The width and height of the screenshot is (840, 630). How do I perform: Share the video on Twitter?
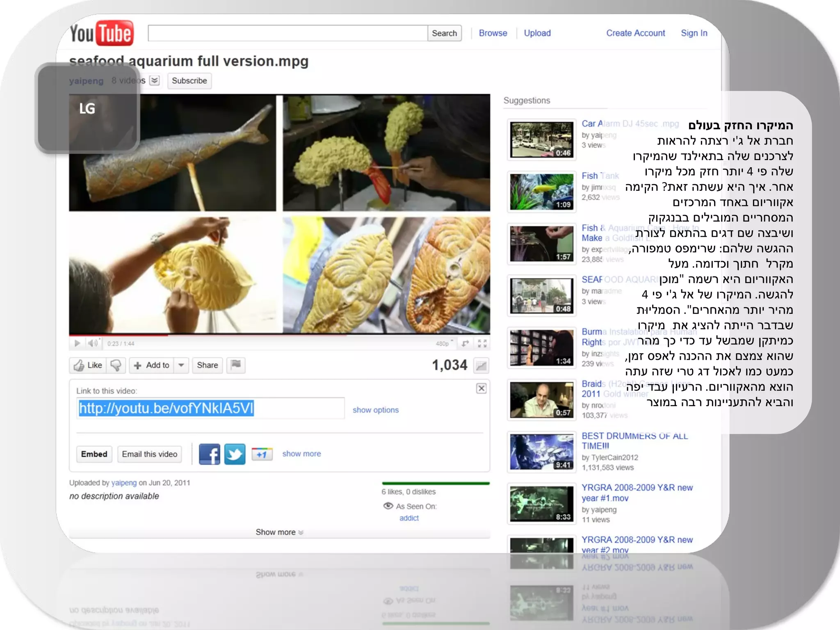(x=235, y=454)
